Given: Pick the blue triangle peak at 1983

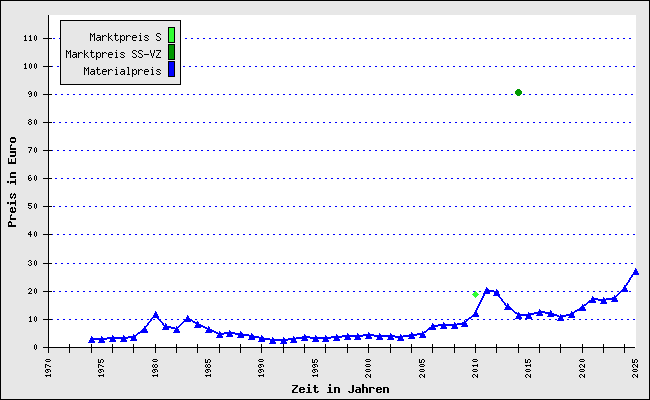Looking at the screenshot, I should click(x=187, y=319).
